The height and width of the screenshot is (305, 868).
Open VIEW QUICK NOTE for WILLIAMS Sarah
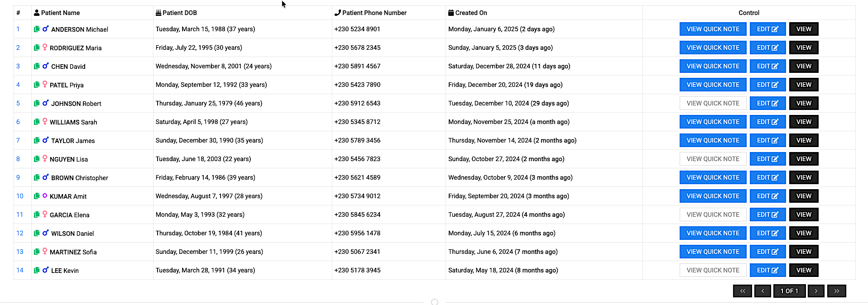(713, 121)
